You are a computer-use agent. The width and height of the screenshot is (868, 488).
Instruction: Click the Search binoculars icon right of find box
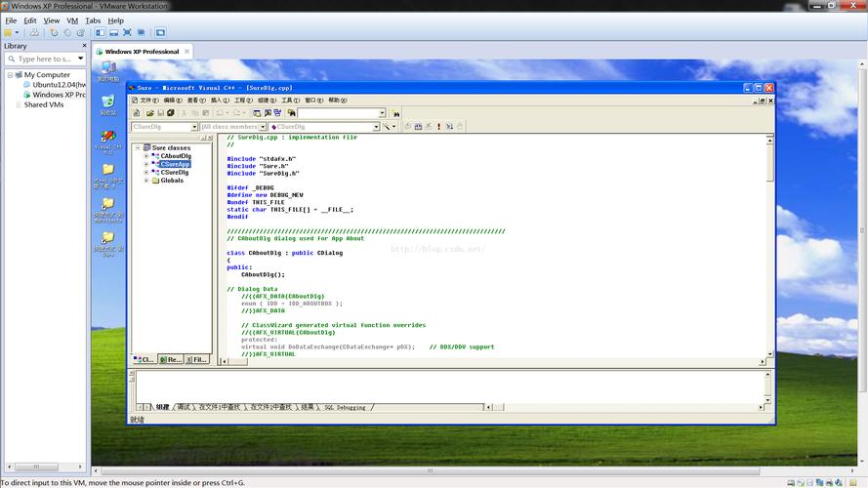click(x=395, y=113)
